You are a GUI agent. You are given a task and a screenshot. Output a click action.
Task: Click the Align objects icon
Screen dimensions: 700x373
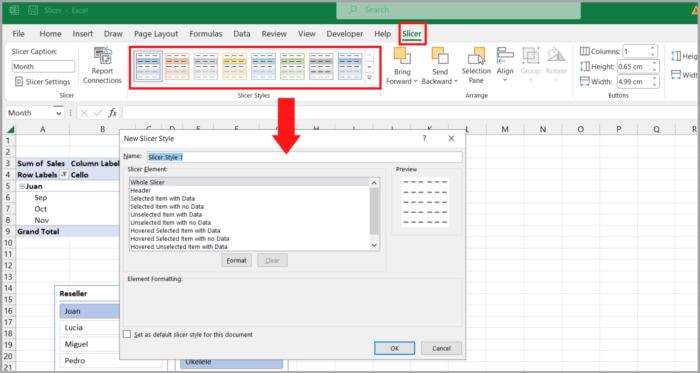(505, 56)
